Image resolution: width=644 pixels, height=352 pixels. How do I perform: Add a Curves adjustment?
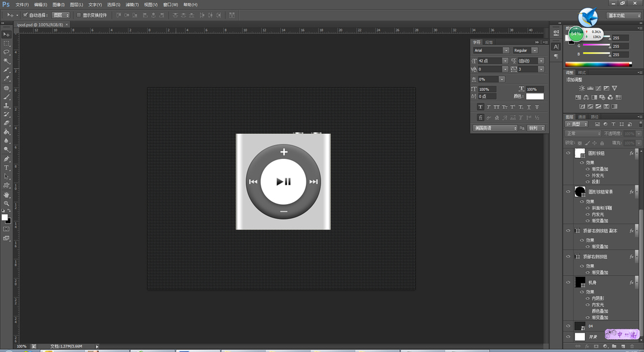click(598, 89)
